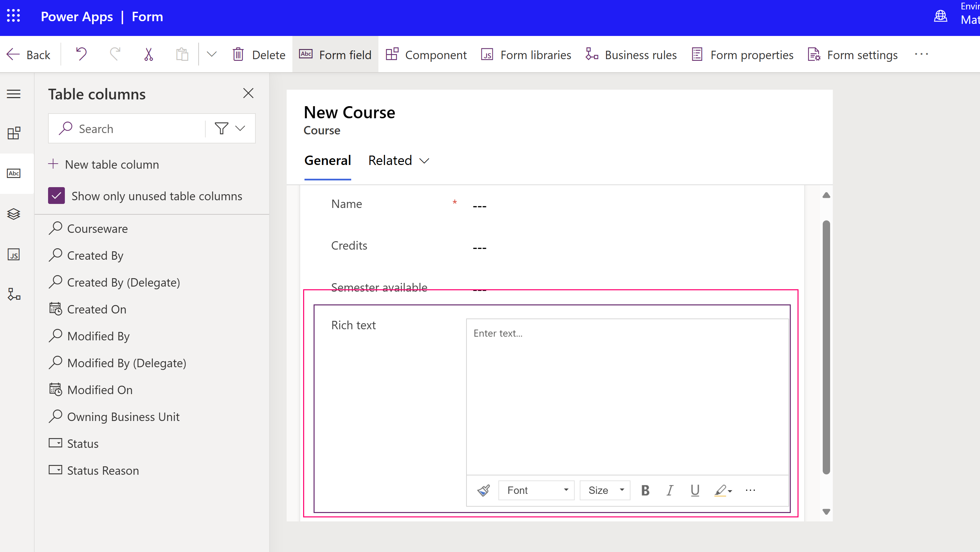Click the Cut scissors icon

(x=148, y=54)
